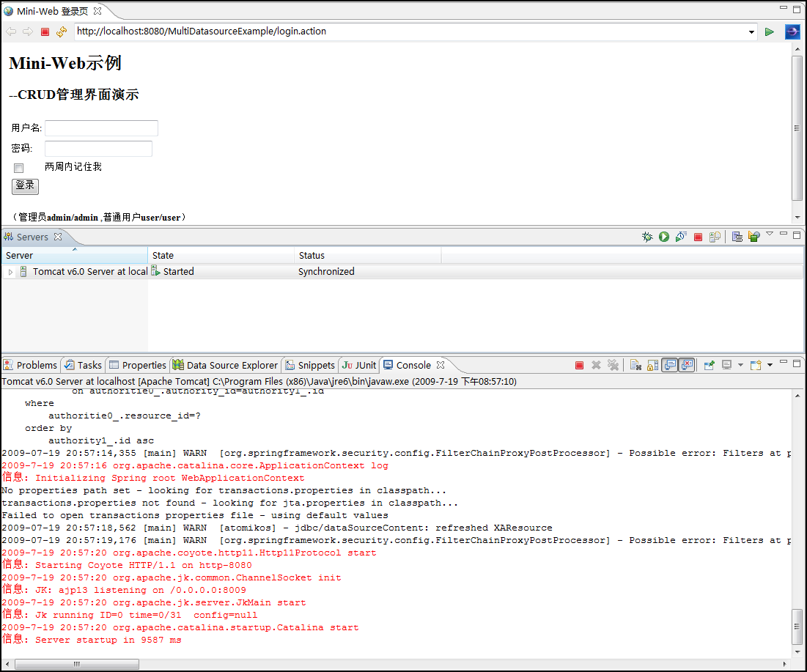Viewport: 807px width, 672px height.
Task: Click the State column header
Action: pos(221,256)
